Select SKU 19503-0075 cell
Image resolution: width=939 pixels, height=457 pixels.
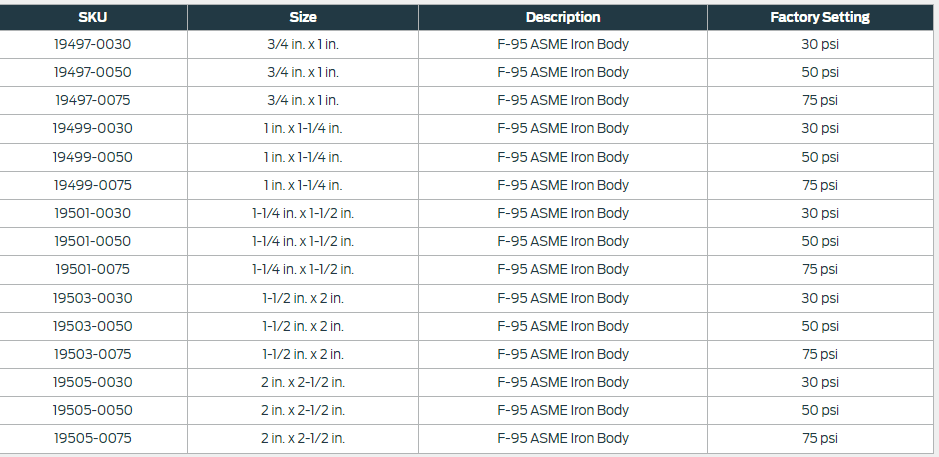tap(93, 355)
